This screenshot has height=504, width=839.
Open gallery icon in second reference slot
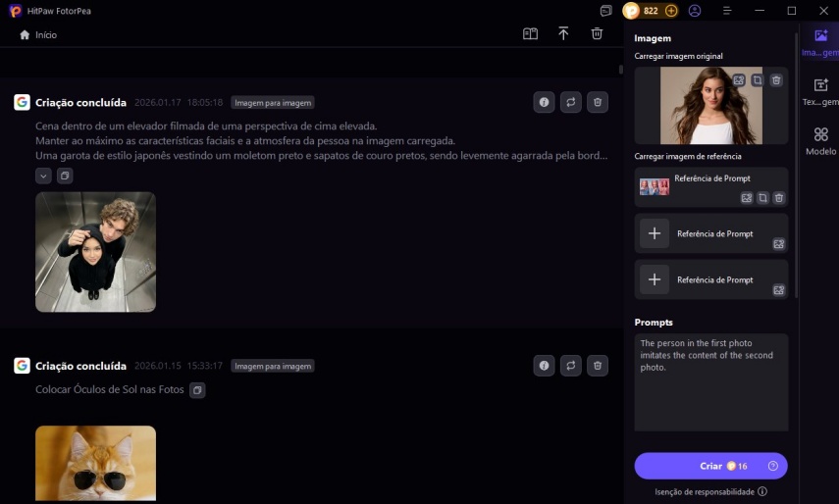coord(778,244)
